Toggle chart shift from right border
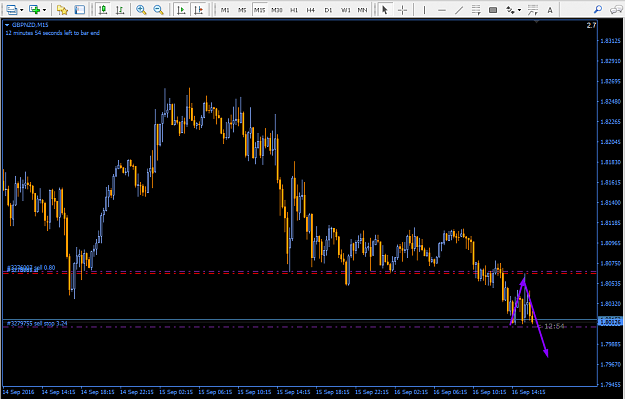This screenshot has width=625, height=399. click(x=198, y=10)
